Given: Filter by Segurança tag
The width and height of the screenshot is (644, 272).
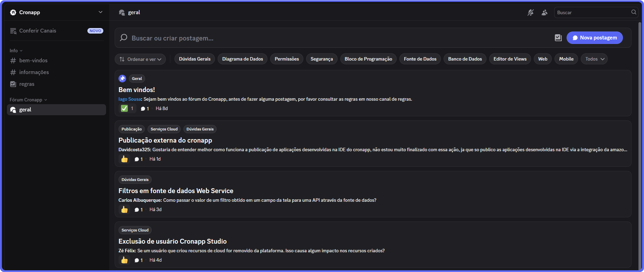Looking at the screenshot, I should (x=322, y=59).
